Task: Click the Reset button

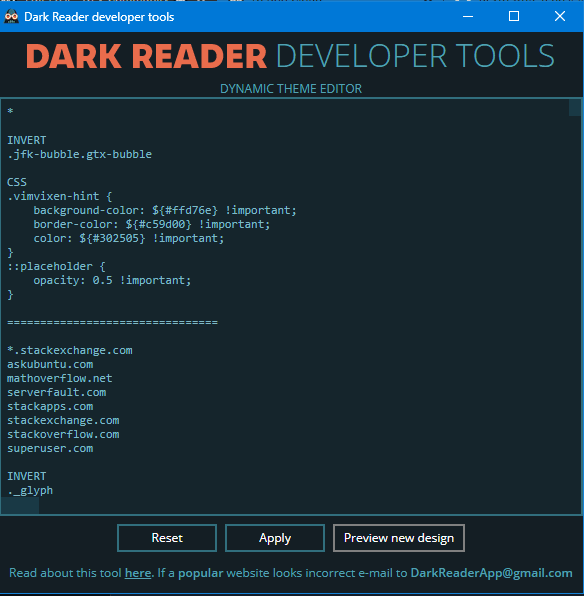Action: coord(167,538)
